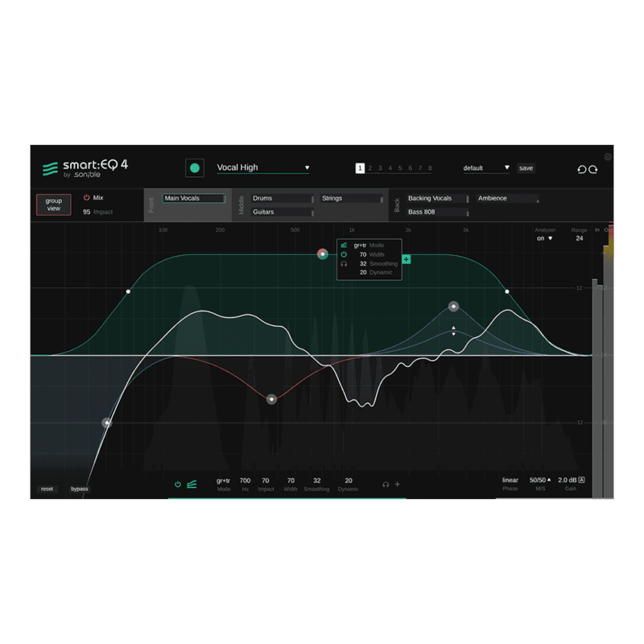644x644 pixels.
Task: Click the bottom bar smart filter icon
Action: (192, 485)
